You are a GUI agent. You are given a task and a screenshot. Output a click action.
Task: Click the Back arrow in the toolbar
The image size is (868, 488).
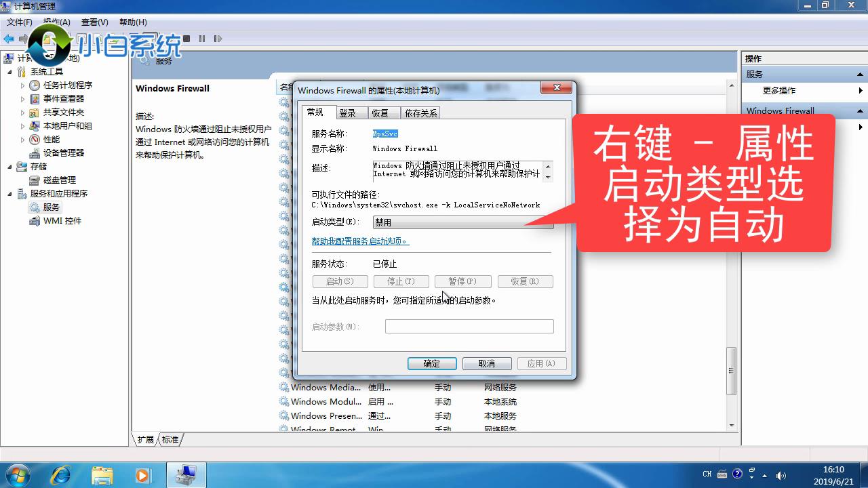tap(9, 39)
